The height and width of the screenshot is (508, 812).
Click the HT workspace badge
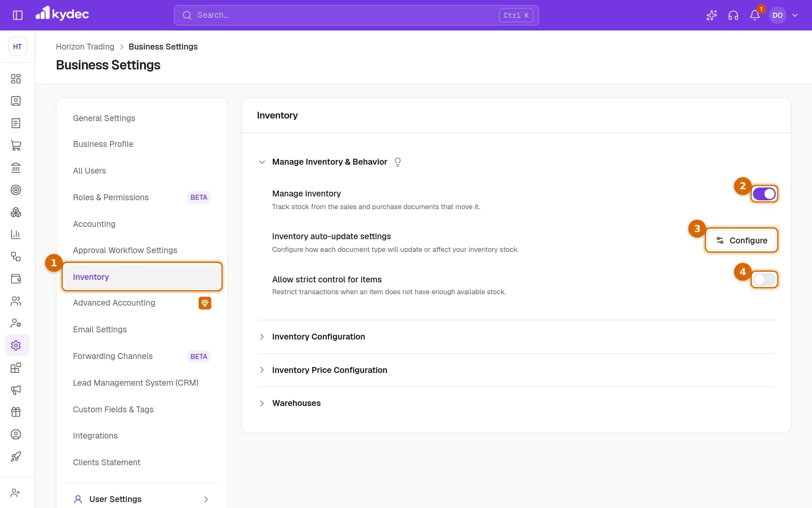click(x=17, y=47)
